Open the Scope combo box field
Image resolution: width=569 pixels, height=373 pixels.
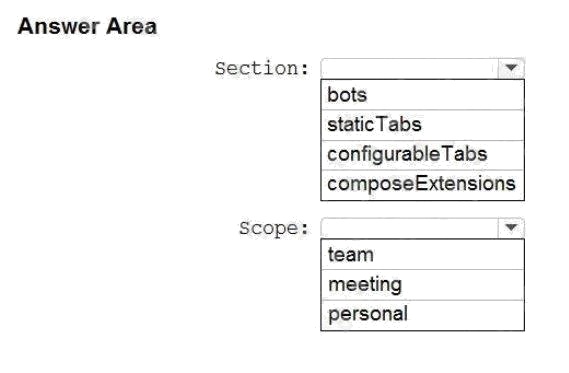pos(422,228)
